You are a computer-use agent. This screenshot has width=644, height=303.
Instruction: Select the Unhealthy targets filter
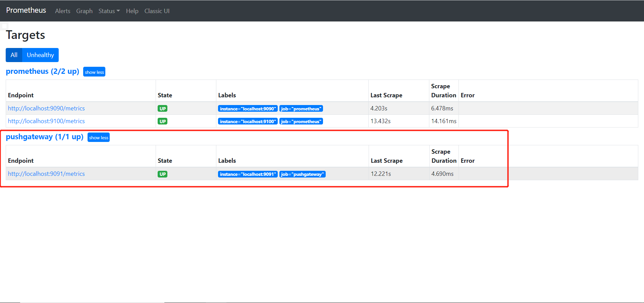coord(40,55)
